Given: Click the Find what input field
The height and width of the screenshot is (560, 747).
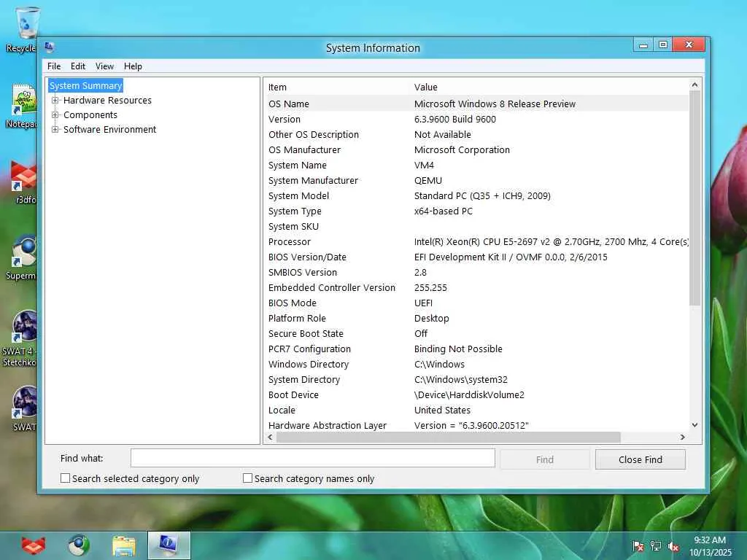Looking at the screenshot, I should (313, 458).
